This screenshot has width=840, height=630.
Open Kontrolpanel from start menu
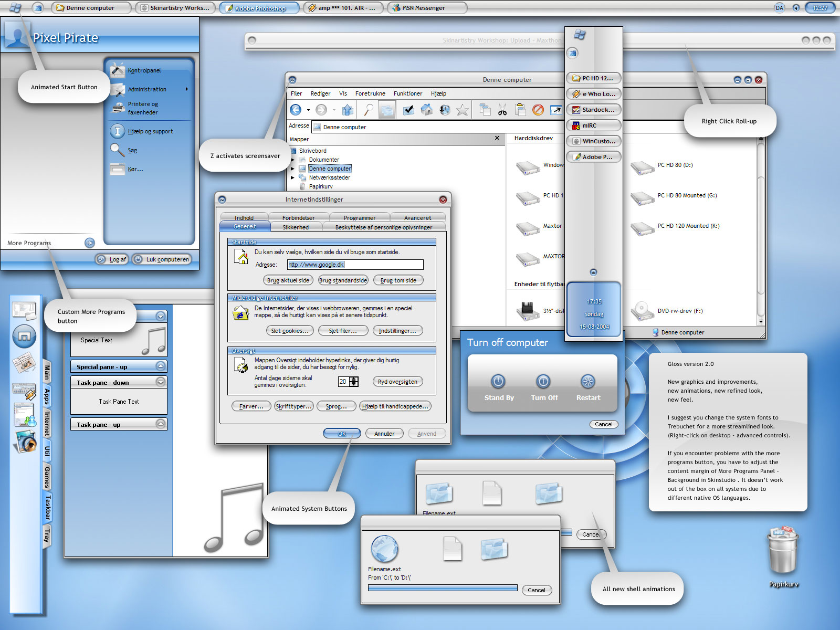(144, 70)
